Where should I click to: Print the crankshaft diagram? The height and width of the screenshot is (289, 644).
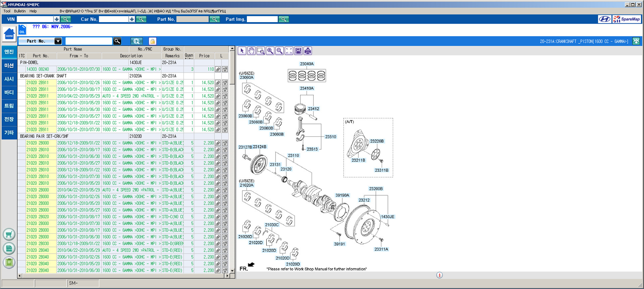[x=308, y=51]
